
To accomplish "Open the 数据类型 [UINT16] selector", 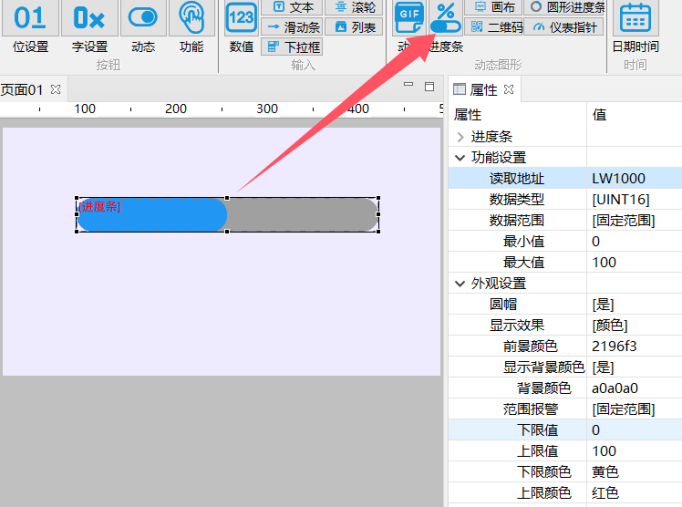I will [x=634, y=200].
